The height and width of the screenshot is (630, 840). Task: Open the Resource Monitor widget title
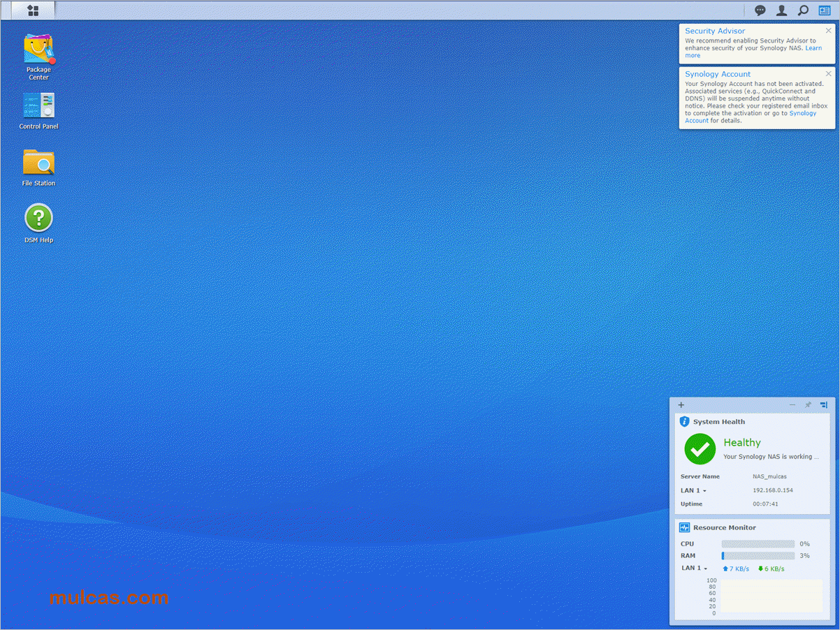(x=724, y=528)
